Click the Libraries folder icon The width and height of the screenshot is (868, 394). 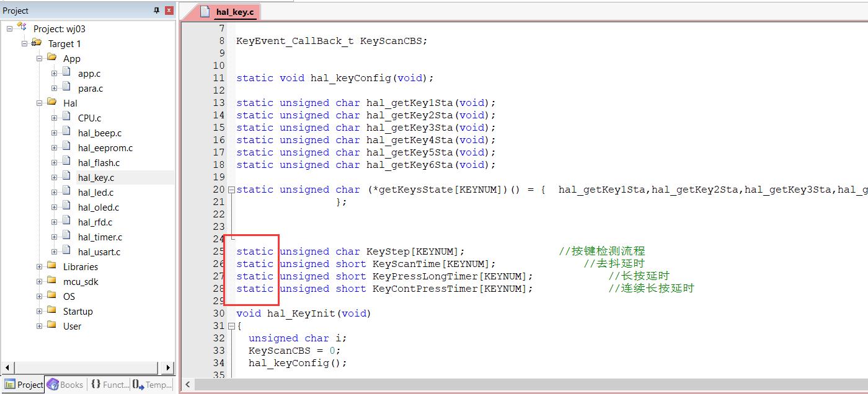point(51,266)
